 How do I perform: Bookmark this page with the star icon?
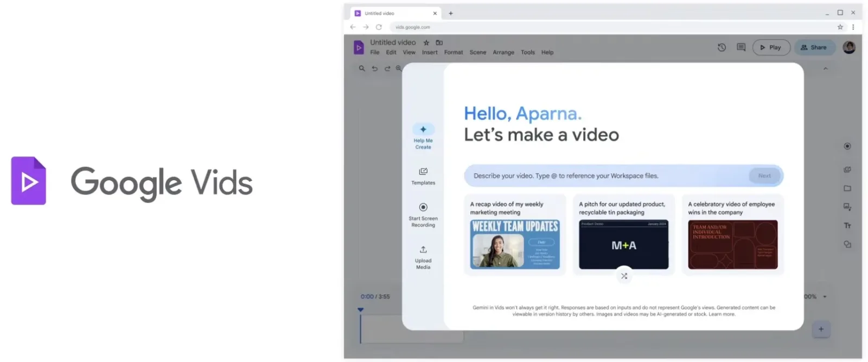point(840,27)
